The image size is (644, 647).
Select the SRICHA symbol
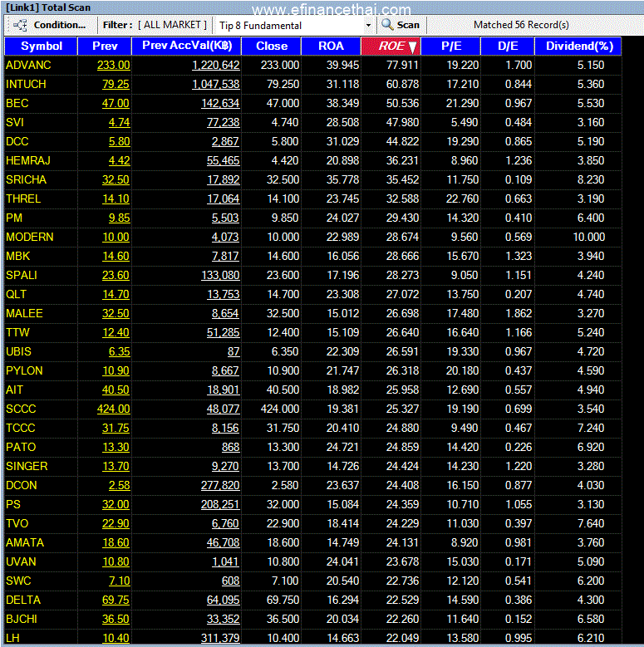point(26,180)
